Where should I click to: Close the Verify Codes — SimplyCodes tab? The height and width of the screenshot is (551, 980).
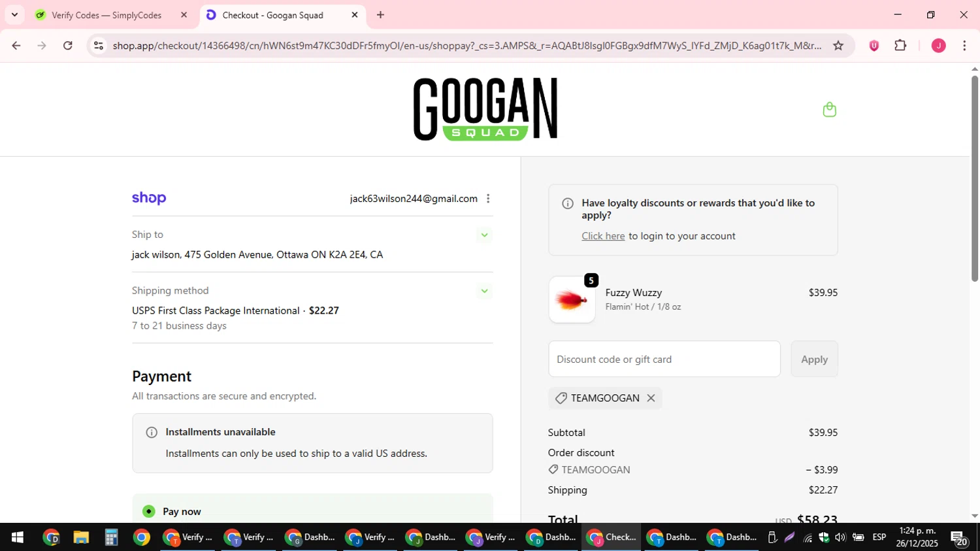pyautogui.click(x=184, y=15)
